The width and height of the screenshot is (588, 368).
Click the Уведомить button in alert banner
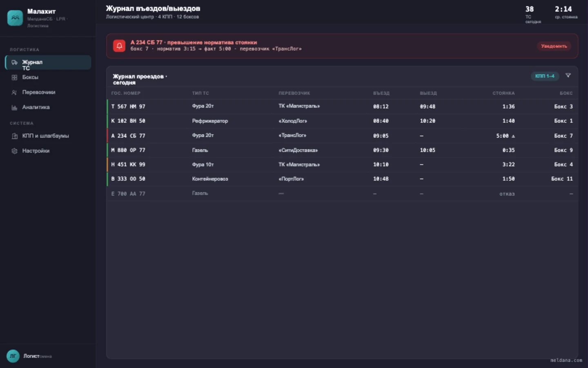point(554,46)
